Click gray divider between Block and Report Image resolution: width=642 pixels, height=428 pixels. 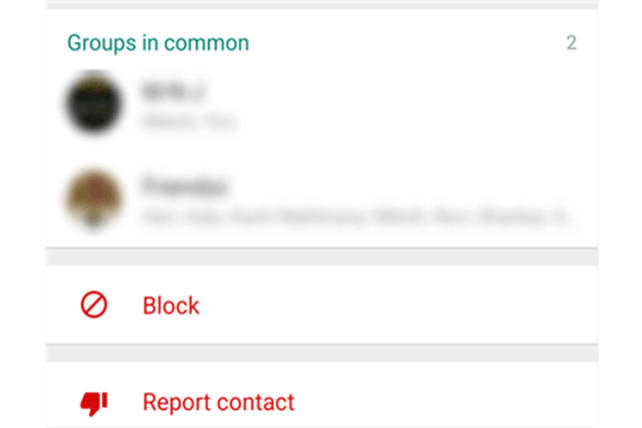(x=322, y=353)
